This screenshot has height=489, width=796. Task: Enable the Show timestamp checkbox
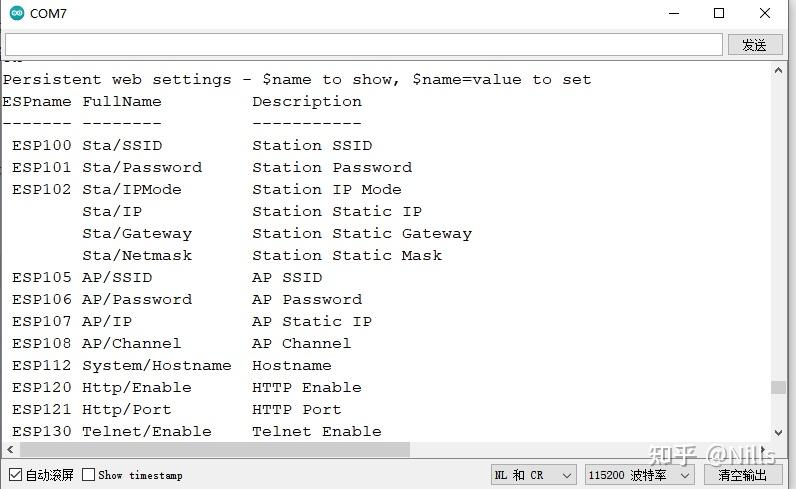tap(88, 474)
